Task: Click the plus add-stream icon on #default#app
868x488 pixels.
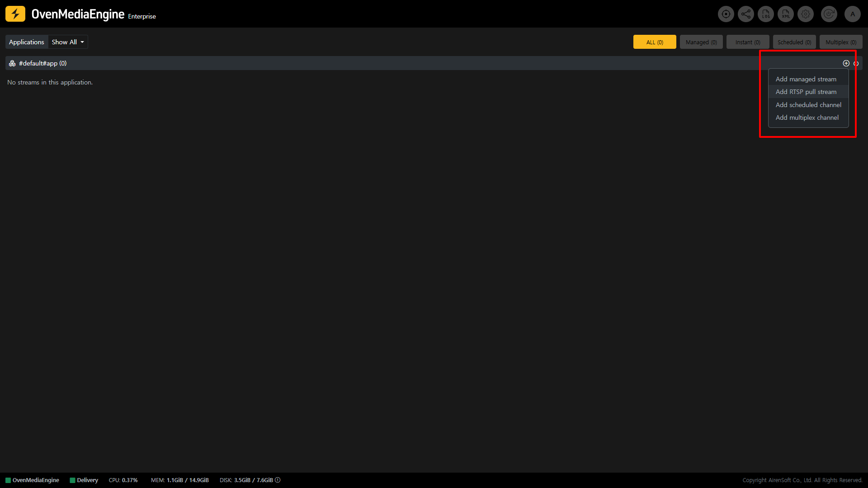Action: coord(846,63)
